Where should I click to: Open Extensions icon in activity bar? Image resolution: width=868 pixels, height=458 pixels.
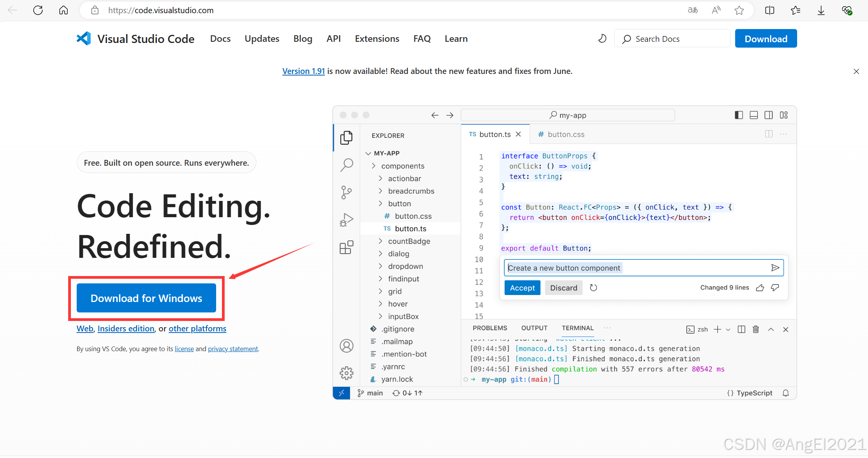pos(346,247)
